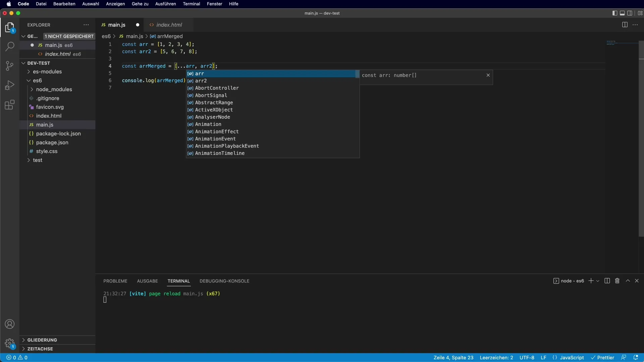Viewport: 644px width, 362px height.
Task: Expand the ZEITACHSE section
Action: pos(40,349)
